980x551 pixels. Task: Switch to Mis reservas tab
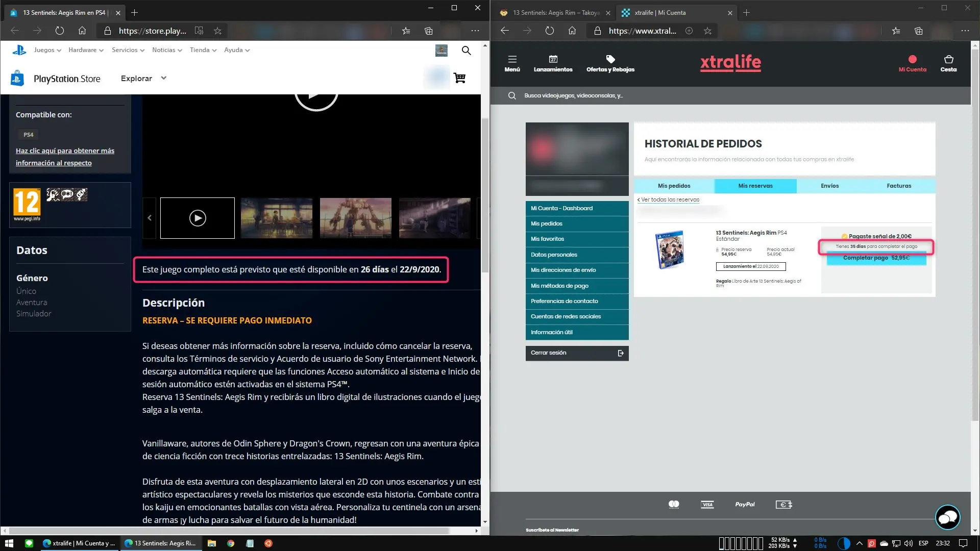755,186
